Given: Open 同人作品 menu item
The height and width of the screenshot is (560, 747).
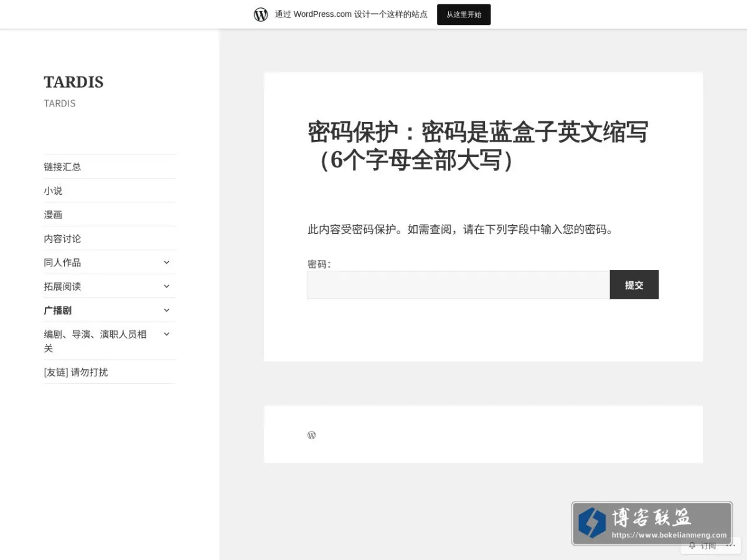Looking at the screenshot, I should click(x=62, y=263).
